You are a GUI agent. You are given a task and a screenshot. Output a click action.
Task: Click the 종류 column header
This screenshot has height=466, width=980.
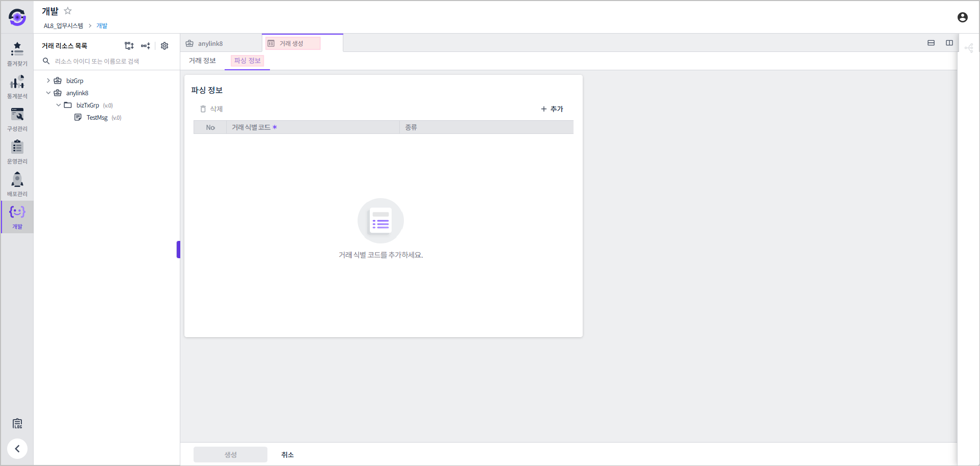tap(486, 127)
